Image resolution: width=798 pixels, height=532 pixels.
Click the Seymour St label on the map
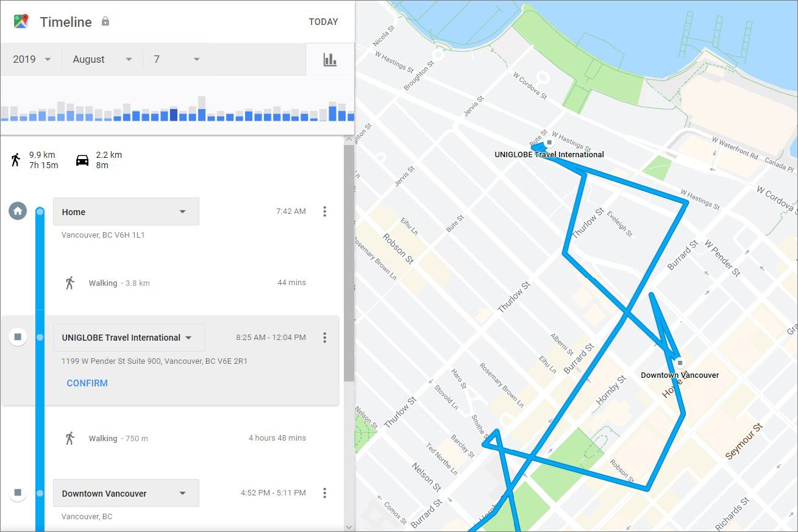744,442
